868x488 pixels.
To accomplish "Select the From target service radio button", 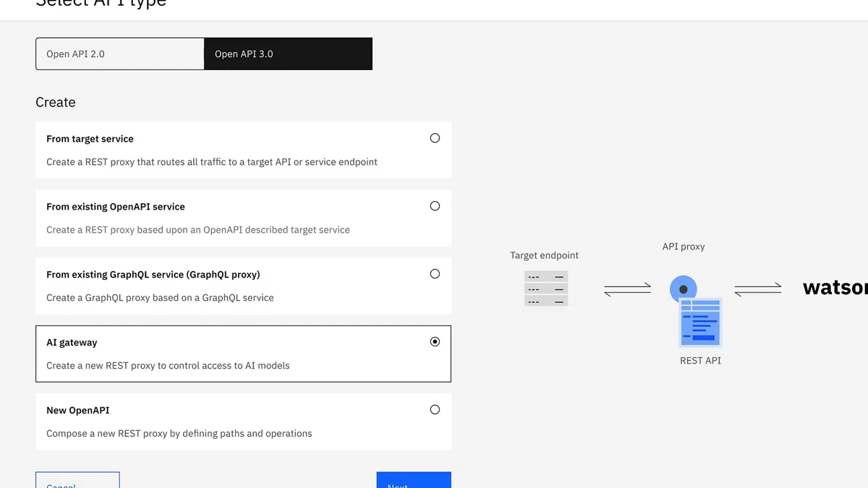I will (x=435, y=138).
